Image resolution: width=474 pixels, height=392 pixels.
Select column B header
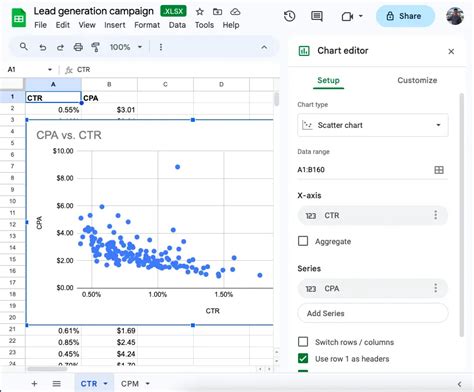pyautogui.click(x=109, y=85)
